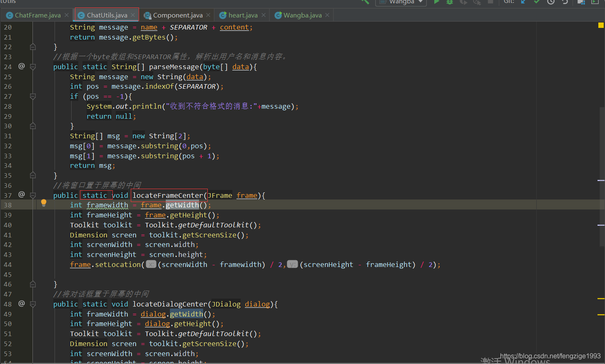Click fold end marker on line 22

pyautogui.click(x=33, y=47)
